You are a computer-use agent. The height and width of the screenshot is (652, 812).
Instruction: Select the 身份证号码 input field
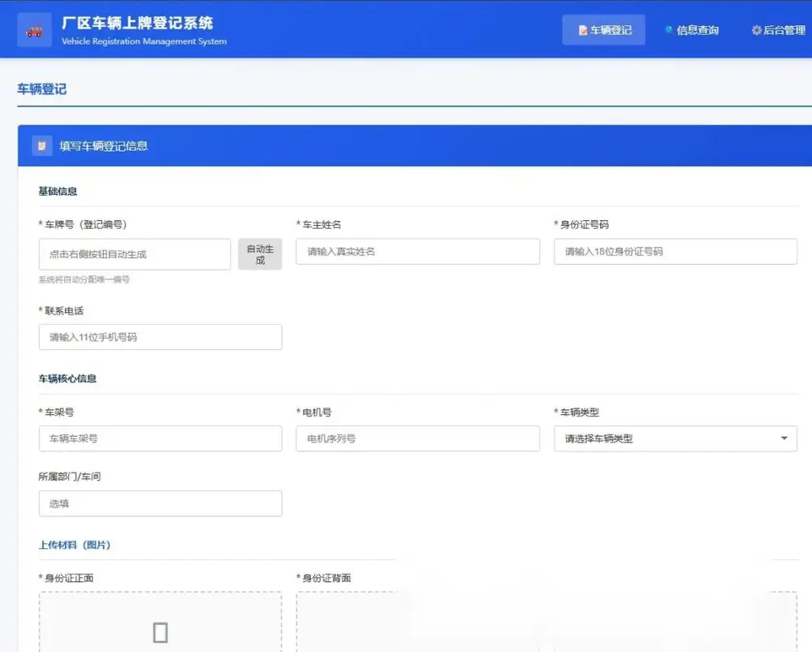(x=676, y=252)
